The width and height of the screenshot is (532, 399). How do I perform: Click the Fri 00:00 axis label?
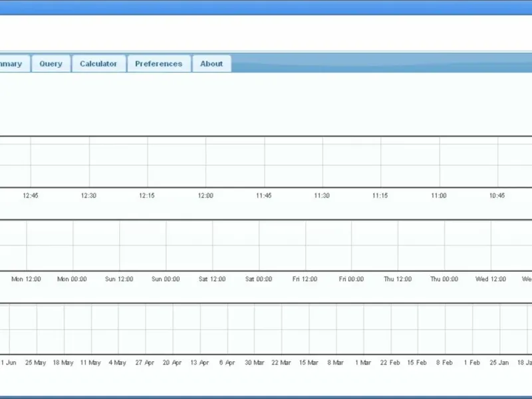(351, 279)
